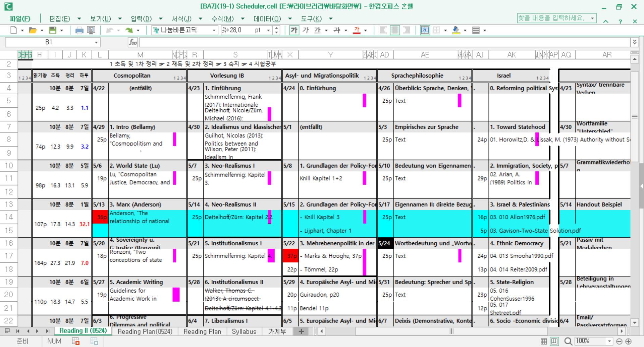
Task: Select column header AE
Action: tap(425, 55)
